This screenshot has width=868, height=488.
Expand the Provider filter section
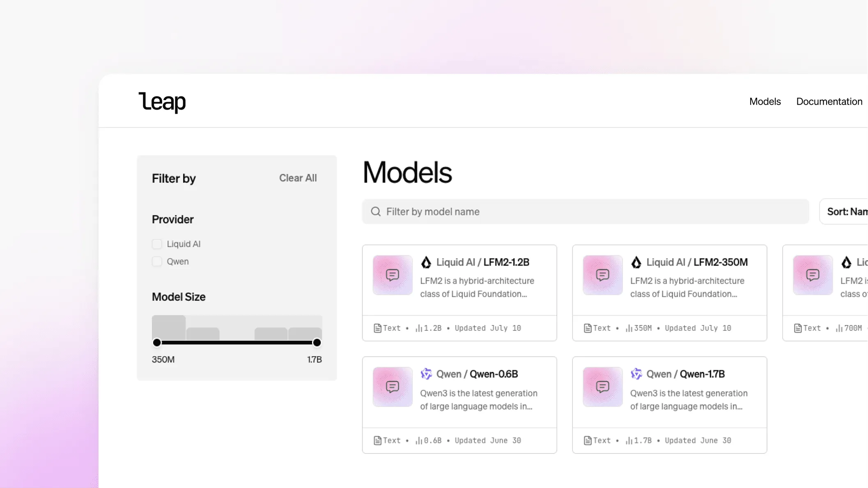[172, 219]
